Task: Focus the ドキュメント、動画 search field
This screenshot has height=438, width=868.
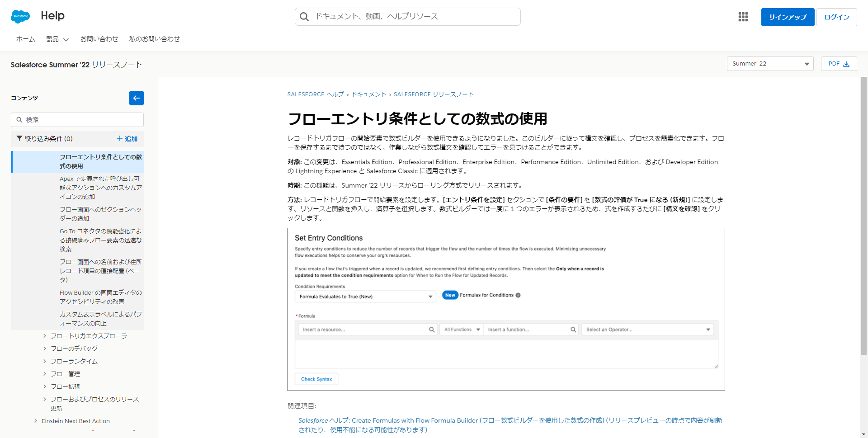Action: (408, 17)
